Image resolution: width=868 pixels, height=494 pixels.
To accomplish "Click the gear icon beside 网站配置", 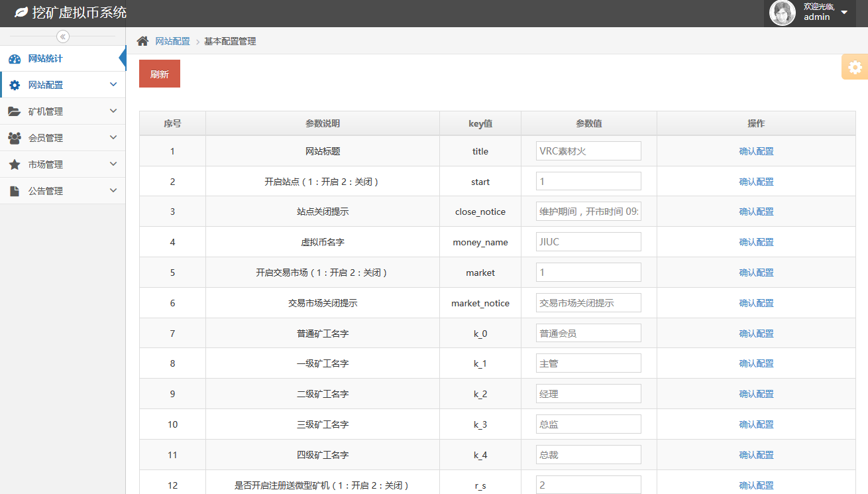I will [x=15, y=86].
